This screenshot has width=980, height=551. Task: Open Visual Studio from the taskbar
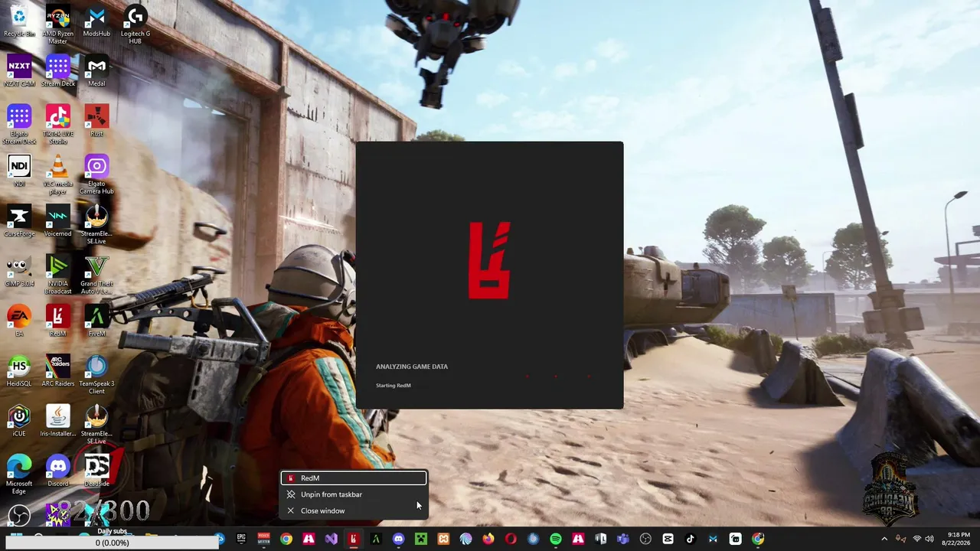(x=331, y=539)
